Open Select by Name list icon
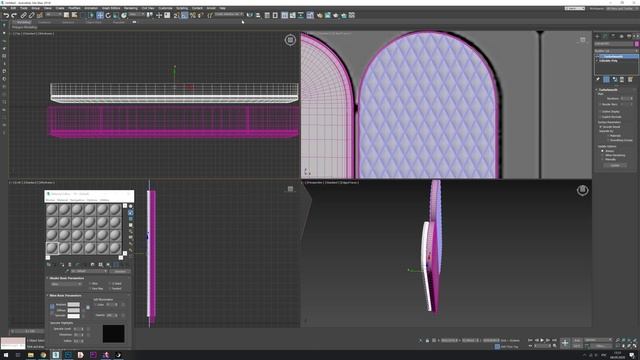 74,15
